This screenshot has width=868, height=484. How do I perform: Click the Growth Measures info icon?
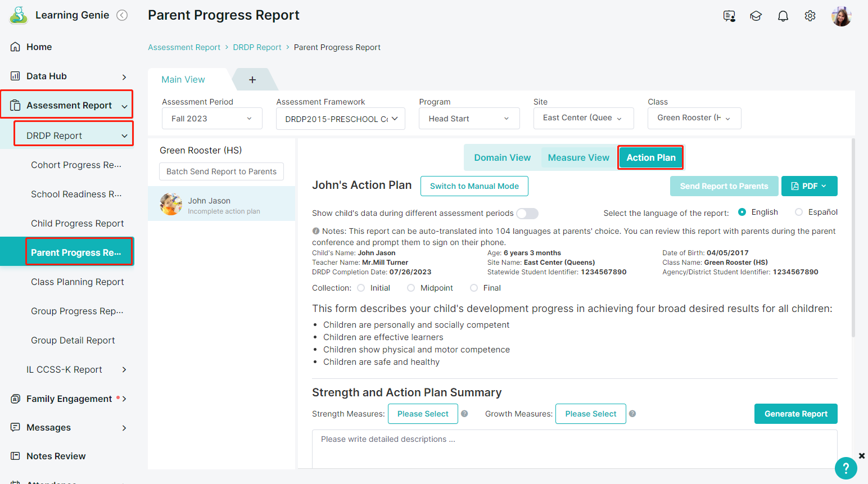click(x=632, y=414)
